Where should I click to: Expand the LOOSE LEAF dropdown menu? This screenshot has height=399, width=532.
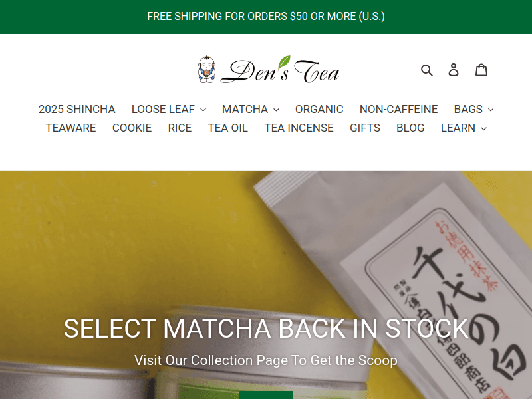169,109
